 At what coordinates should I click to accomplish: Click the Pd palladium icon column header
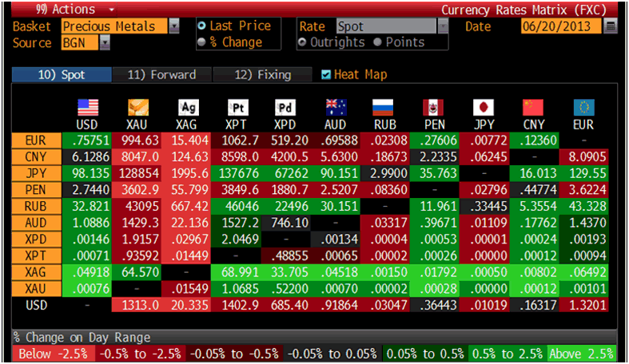285,108
